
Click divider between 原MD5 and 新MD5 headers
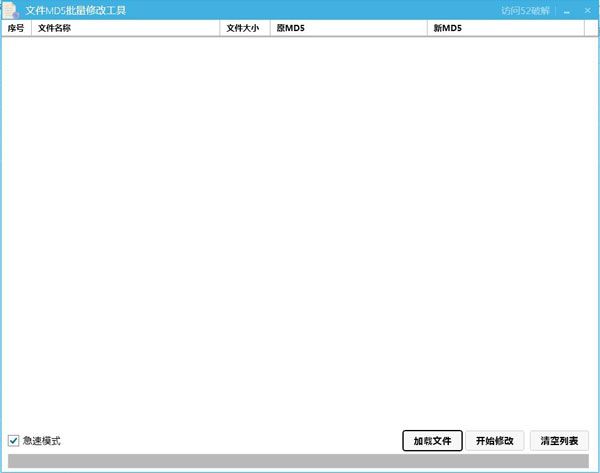coord(428,29)
